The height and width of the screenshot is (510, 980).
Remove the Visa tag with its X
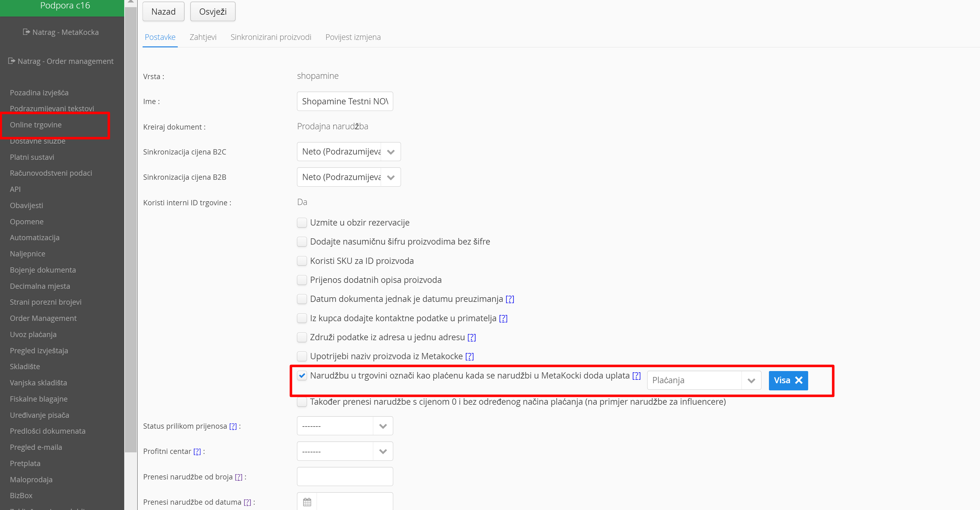pyautogui.click(x=799, y=380)
